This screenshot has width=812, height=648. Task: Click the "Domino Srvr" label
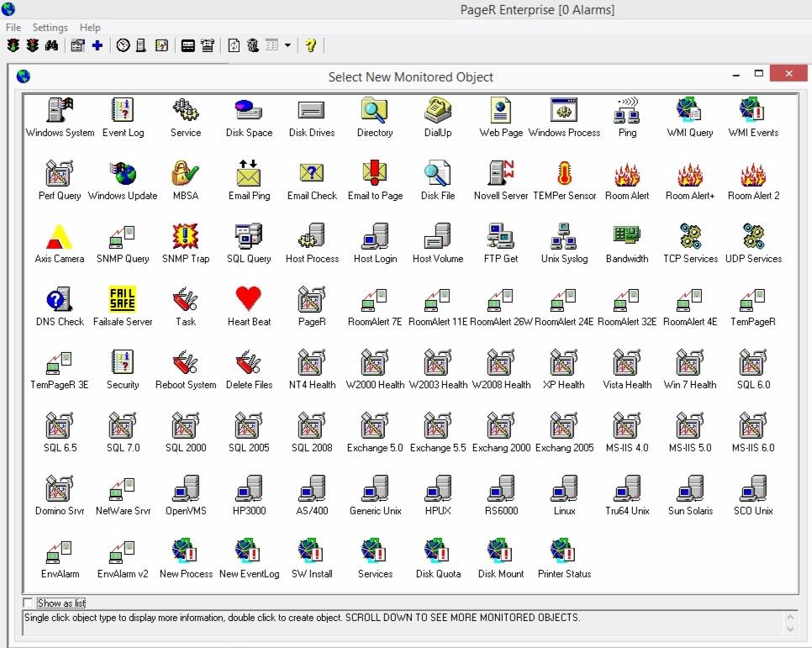(x=60, y=511)
